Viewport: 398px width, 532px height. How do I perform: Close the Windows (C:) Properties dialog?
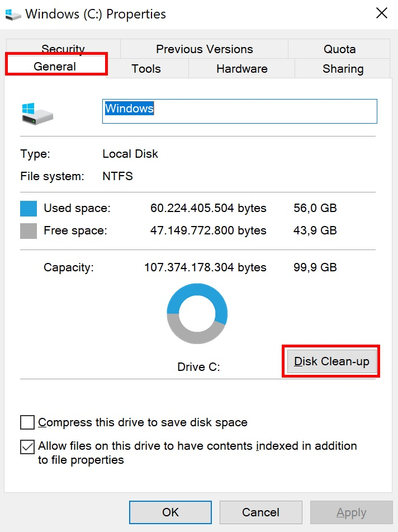click(381, 13)
